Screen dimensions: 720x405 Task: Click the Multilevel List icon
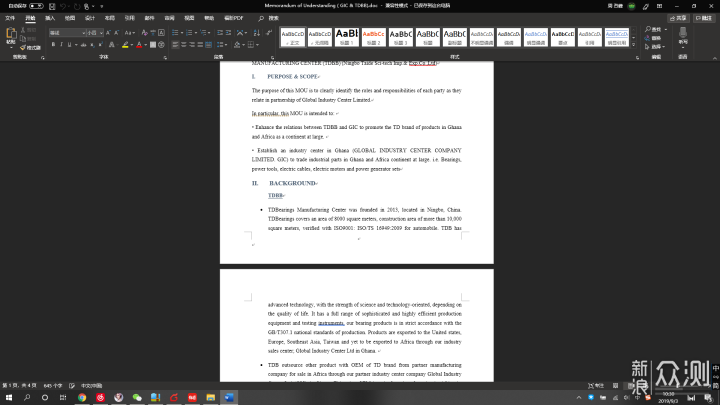(203, 33)
